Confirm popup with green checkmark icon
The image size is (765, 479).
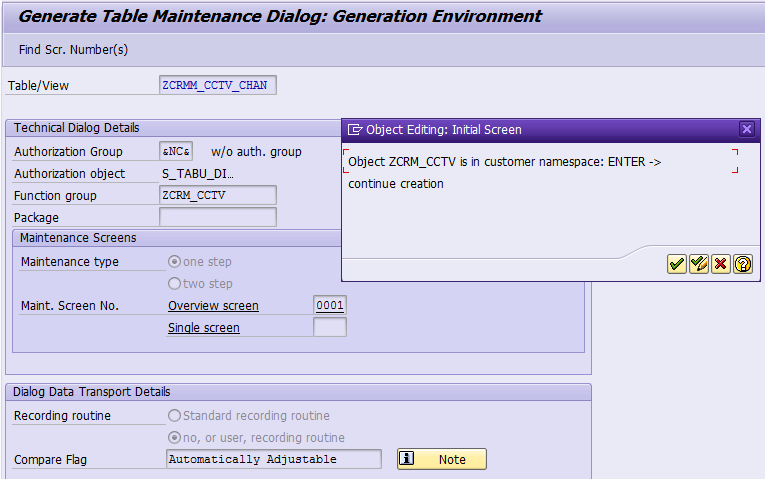click(x=677, y=264)
